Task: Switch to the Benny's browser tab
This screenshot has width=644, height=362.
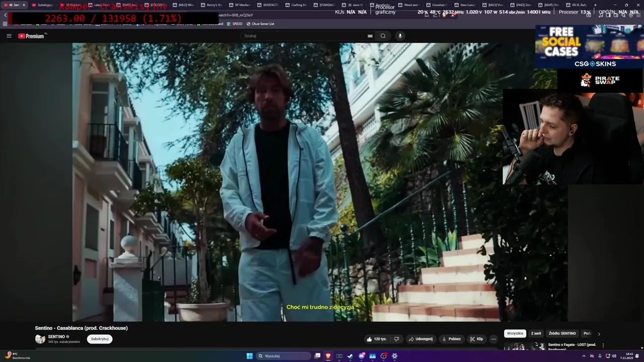Action: [212, 5]
